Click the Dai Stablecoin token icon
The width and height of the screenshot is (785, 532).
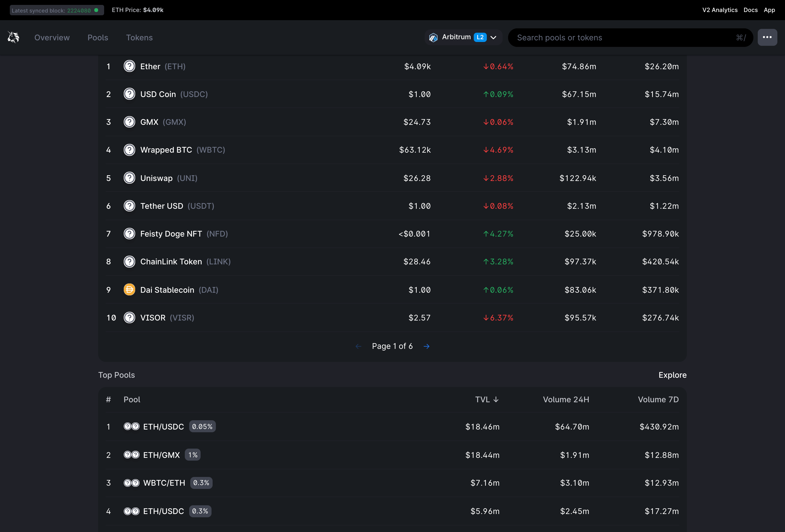tap(129, 289)
